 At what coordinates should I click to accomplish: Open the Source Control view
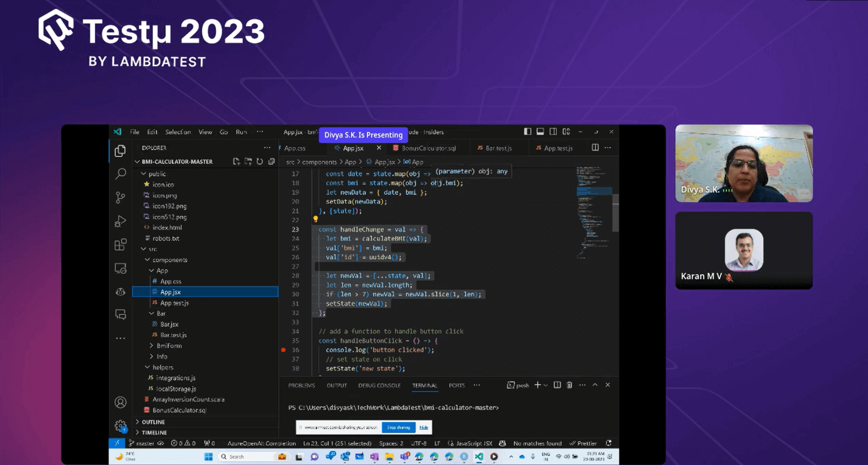point(121,197)
